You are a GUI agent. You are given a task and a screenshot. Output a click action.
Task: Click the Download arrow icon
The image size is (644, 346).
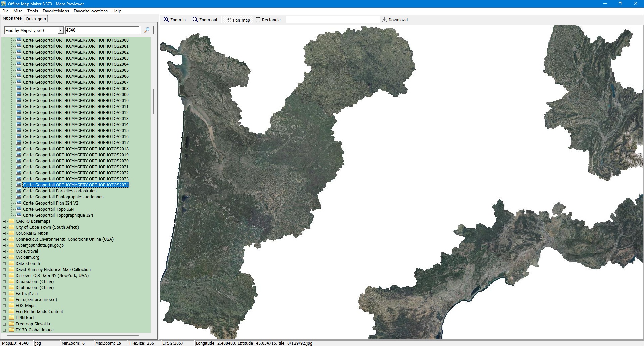[385, 20]
